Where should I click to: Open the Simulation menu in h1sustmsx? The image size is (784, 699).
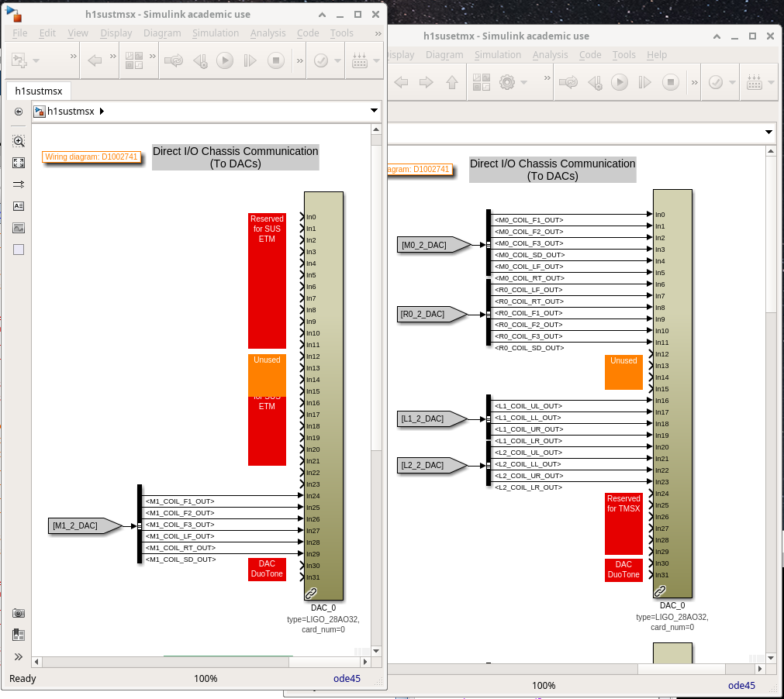tap(216, 33)
